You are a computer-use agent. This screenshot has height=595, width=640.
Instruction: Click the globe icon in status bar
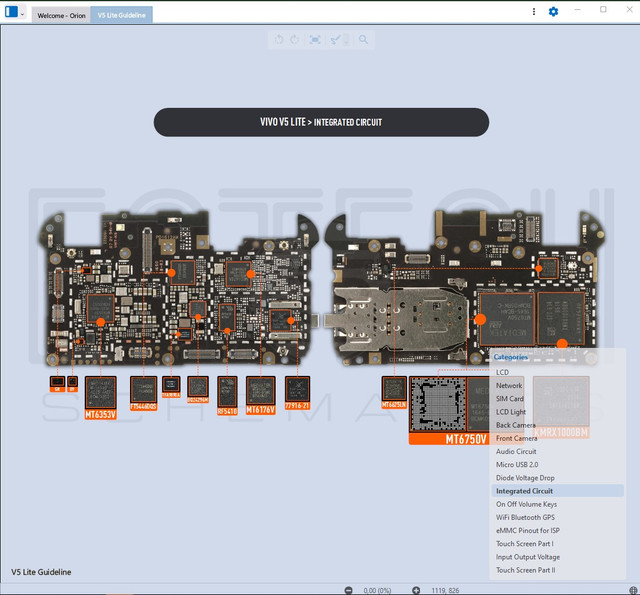(x=633, y=590)
